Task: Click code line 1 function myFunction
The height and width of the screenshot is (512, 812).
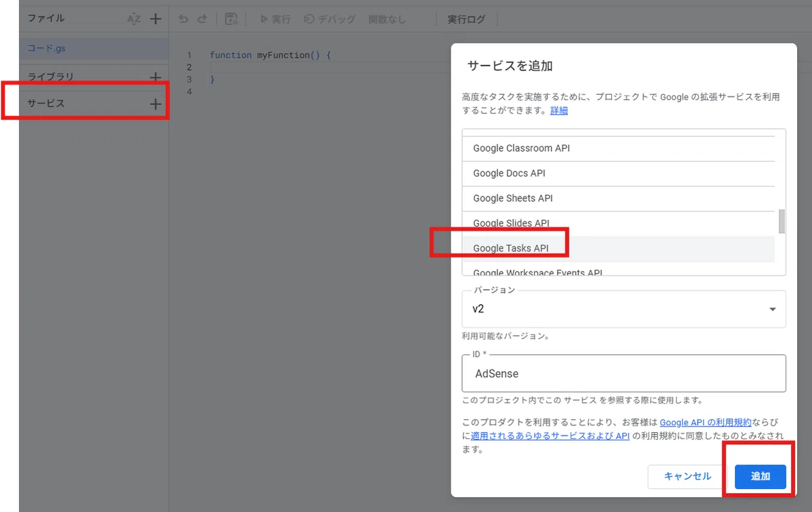Action: click(x=270, y=55)
